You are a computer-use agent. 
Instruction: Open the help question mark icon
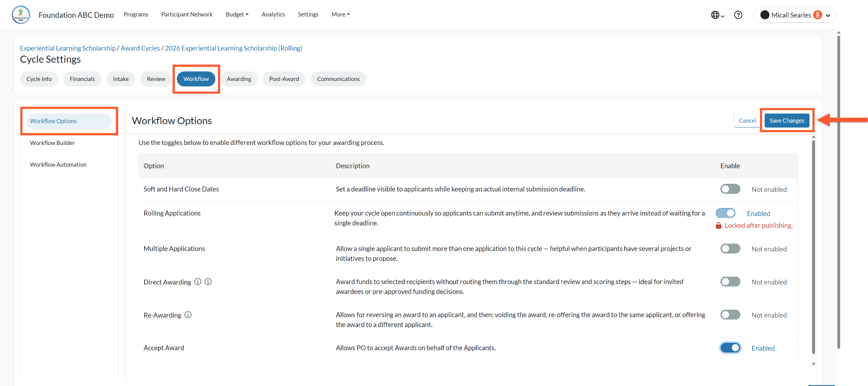click(738, 15)
